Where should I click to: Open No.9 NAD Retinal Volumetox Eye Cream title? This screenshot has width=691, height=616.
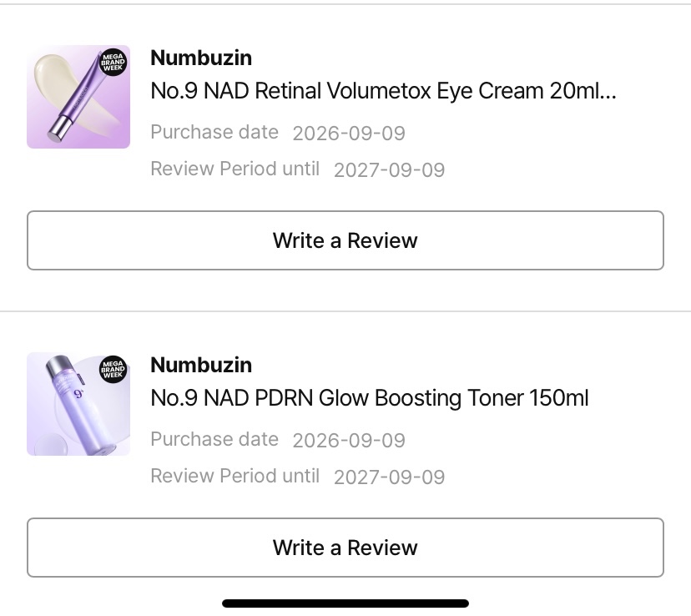[x=383, y=91]
